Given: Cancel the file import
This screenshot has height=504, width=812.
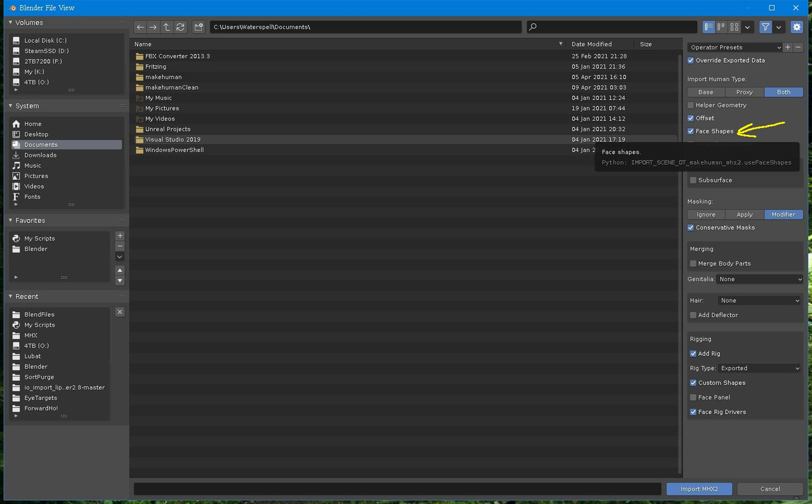Looking at the screenshot, I should pos(770,489).
